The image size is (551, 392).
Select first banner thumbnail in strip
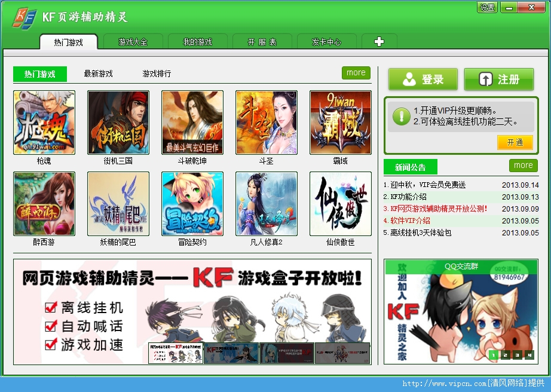[x=176, y=353]
